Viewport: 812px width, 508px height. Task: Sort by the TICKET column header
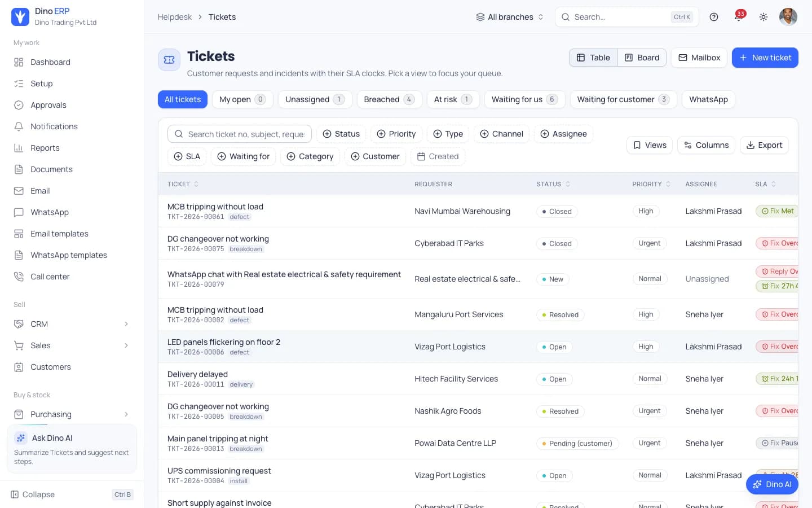point(183,184)
